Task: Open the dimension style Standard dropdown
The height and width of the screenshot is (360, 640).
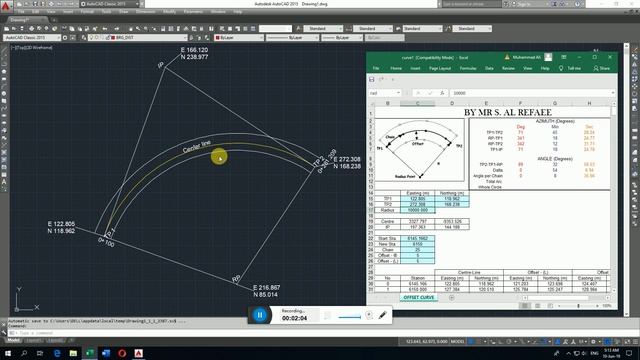Action: pyautogui.click(x=373, y=29)
